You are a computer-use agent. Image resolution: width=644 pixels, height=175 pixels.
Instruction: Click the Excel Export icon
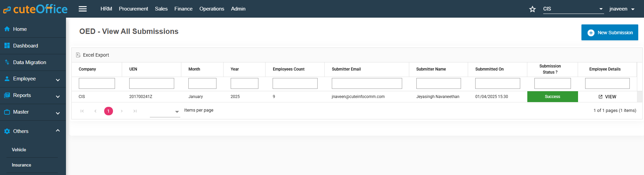[78, 55]
